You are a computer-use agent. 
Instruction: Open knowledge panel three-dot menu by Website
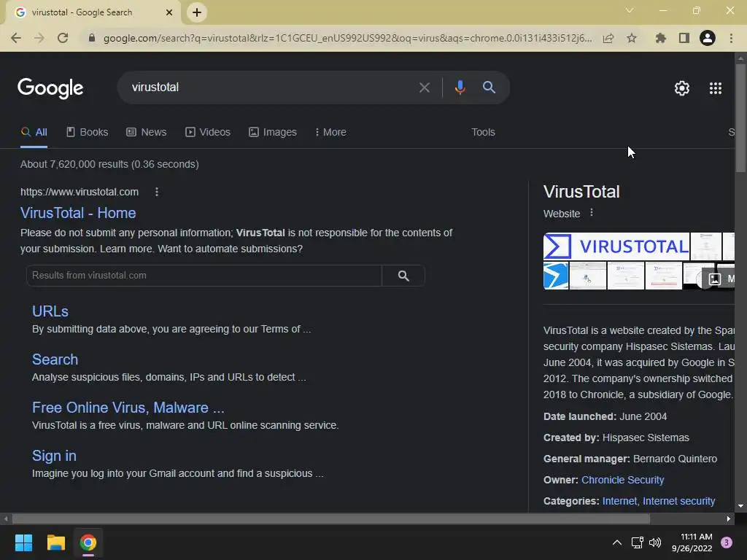coord(592,213)
